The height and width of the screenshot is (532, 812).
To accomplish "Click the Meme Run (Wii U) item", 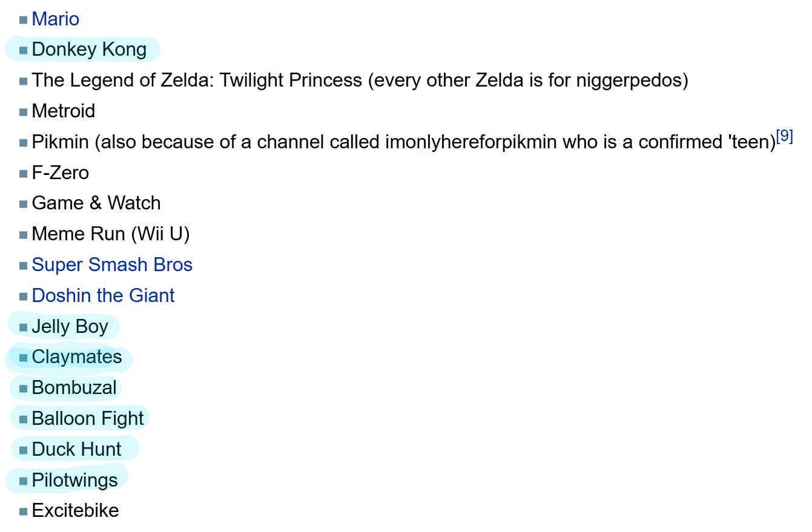I will coord(111,234).
